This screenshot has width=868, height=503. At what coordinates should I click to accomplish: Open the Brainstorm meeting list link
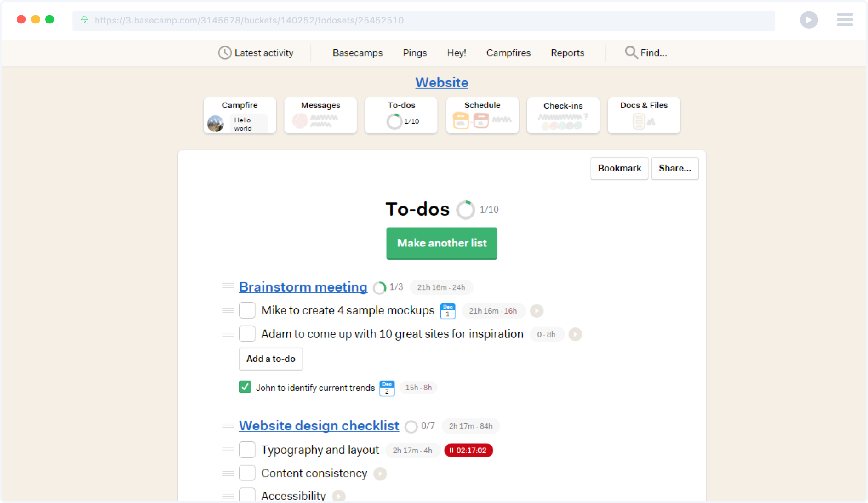click(303, 287)
